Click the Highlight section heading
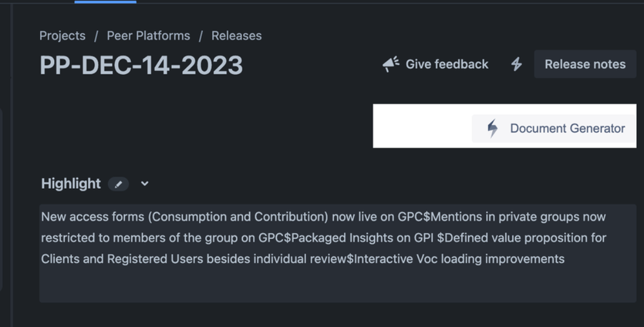The image size is (644, 327). [x=71, y=184]
